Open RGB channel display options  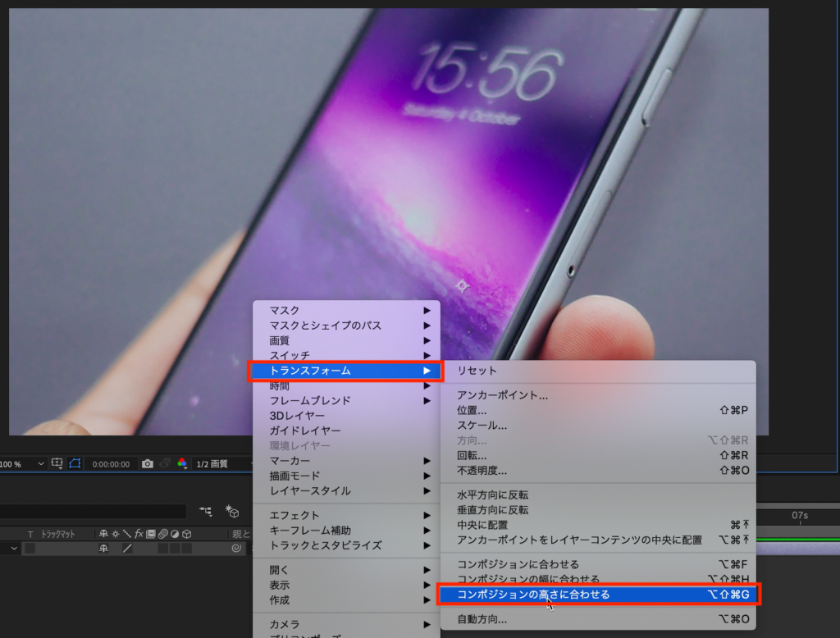(182, 463)
